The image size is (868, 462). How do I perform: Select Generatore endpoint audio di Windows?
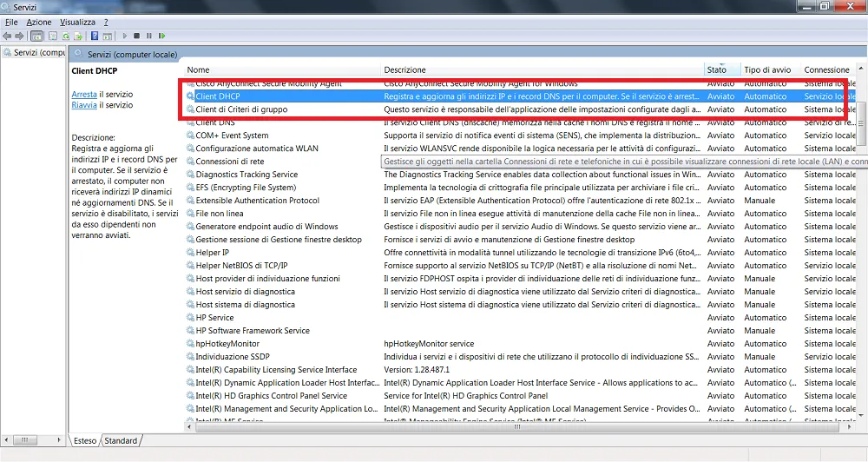tap(520, 227)
